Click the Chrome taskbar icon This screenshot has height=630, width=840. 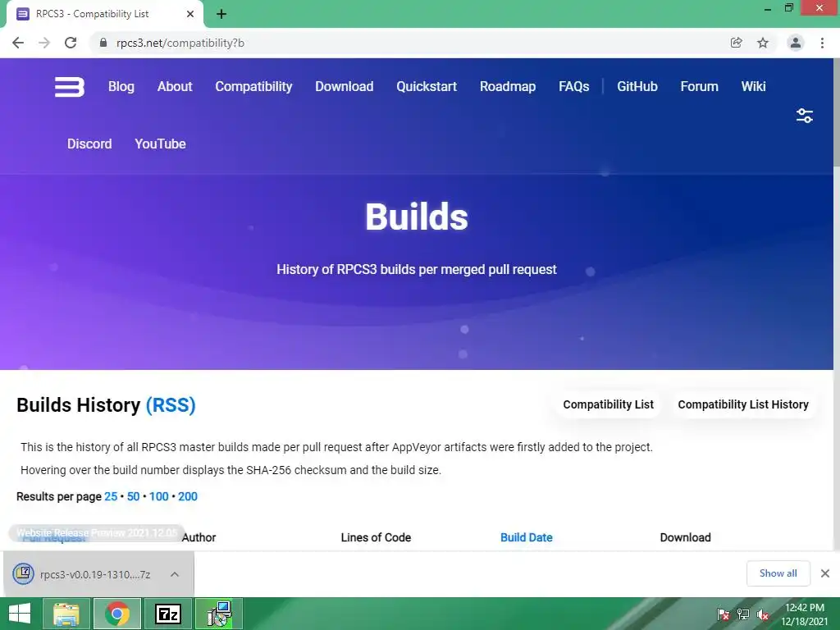(x=116, y=614)
